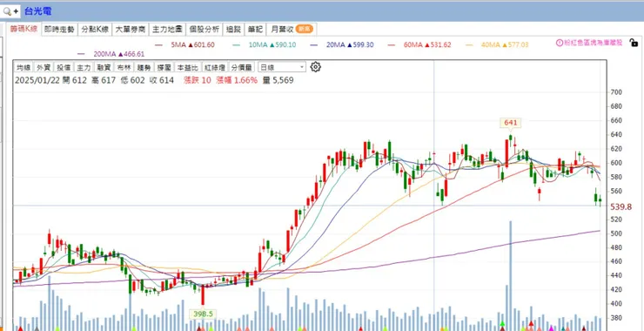Image resolution: width=644 pixels, height=331 pixels.
Task: Toggle the unlock padlock icon
Action: 634,43
